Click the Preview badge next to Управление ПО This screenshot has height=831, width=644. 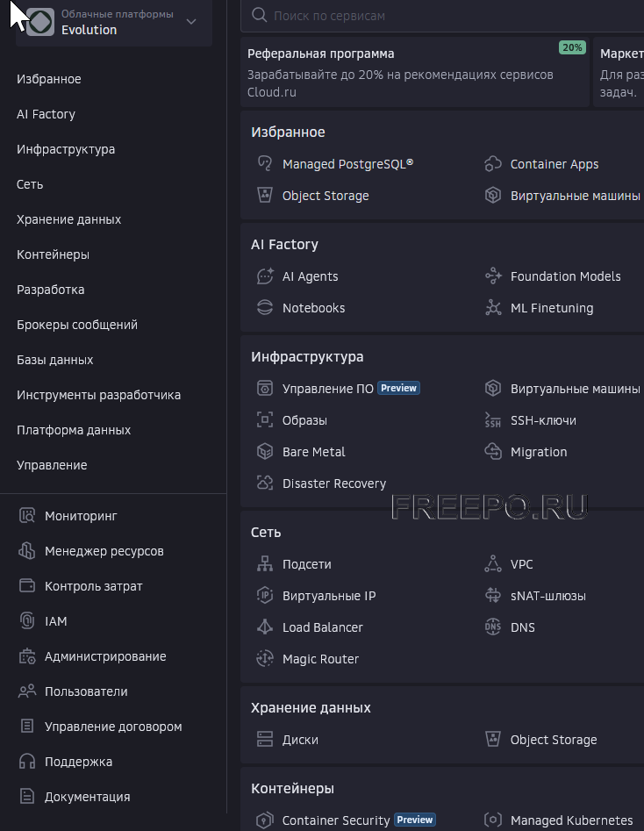[398, 388]
